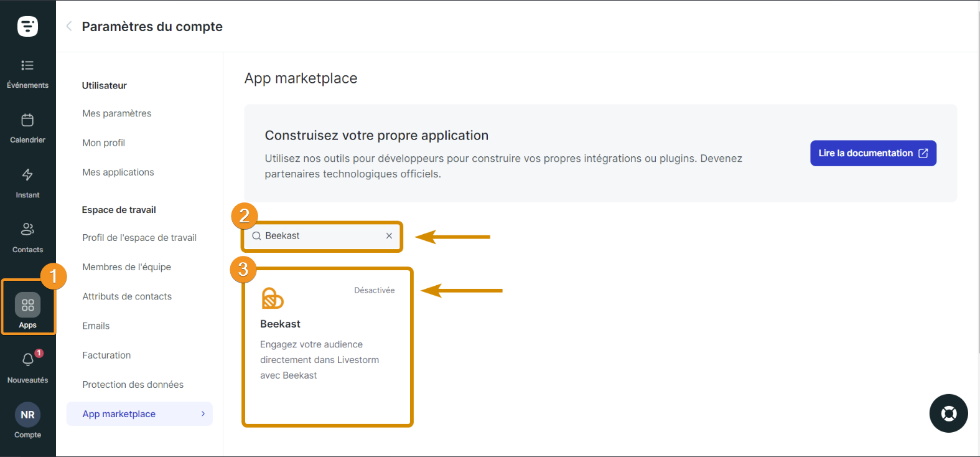
Task: Open the help support chat bubble
Action: [948, 413]
